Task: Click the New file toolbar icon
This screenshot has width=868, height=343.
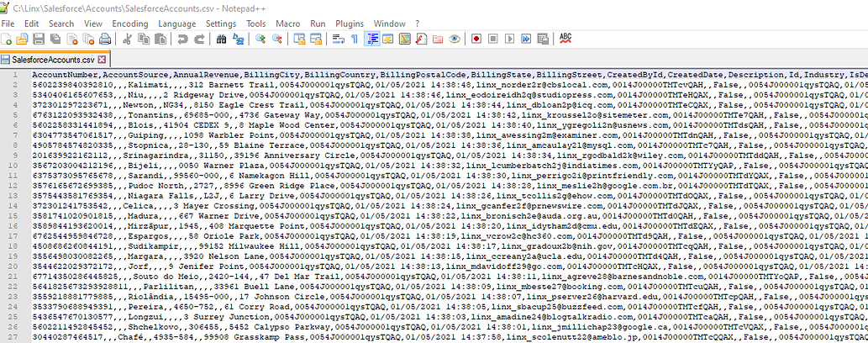Action: (6, 39)
